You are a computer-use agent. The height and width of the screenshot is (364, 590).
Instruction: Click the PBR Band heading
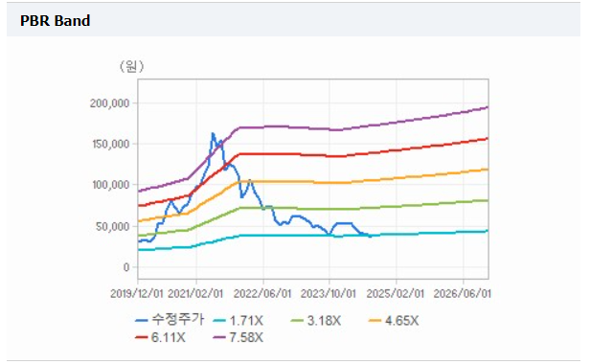55,21
